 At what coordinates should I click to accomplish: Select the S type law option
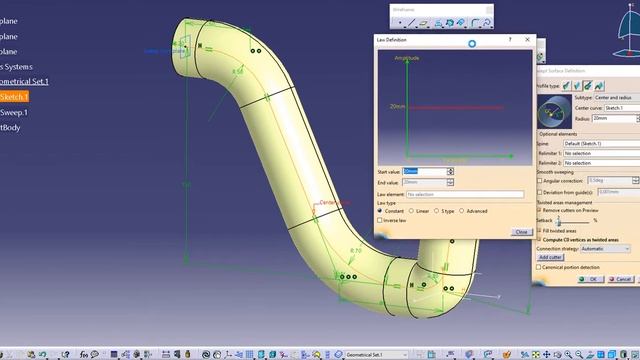[436, 211]
